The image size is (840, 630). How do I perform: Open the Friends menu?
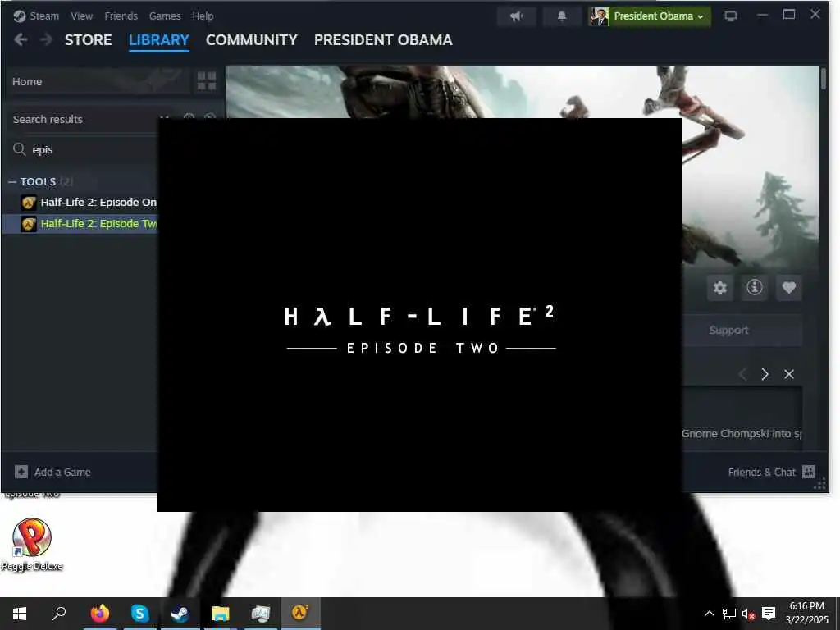click(x=121, y=16)
